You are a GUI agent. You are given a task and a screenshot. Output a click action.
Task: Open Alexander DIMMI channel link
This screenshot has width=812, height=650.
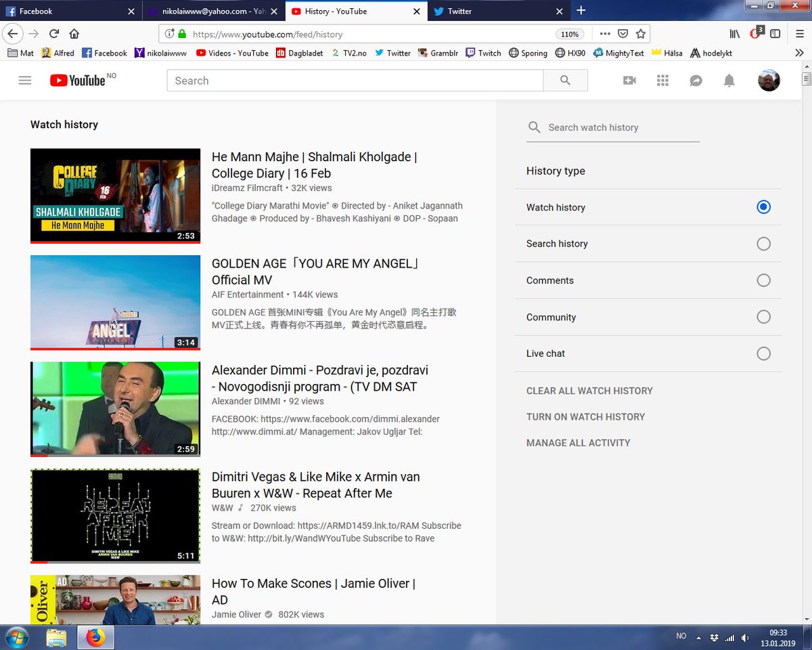tap(246, 401)
